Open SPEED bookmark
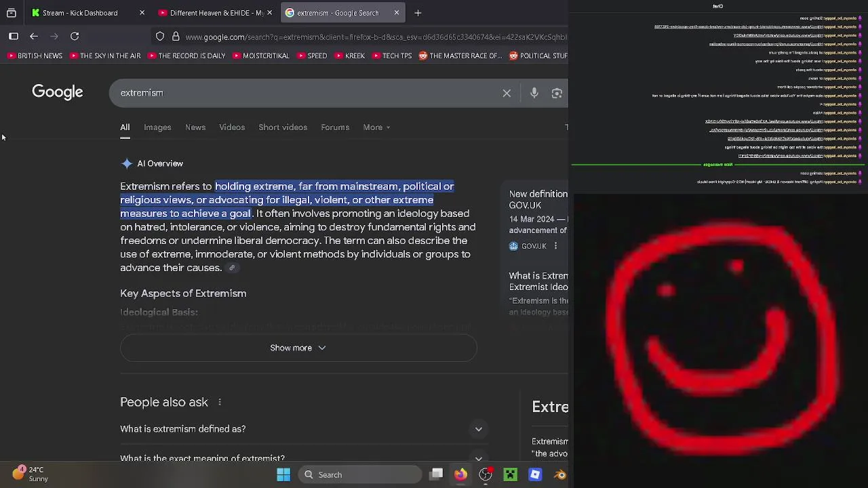This screenshot has height=488, width=868. click(311, 56)
